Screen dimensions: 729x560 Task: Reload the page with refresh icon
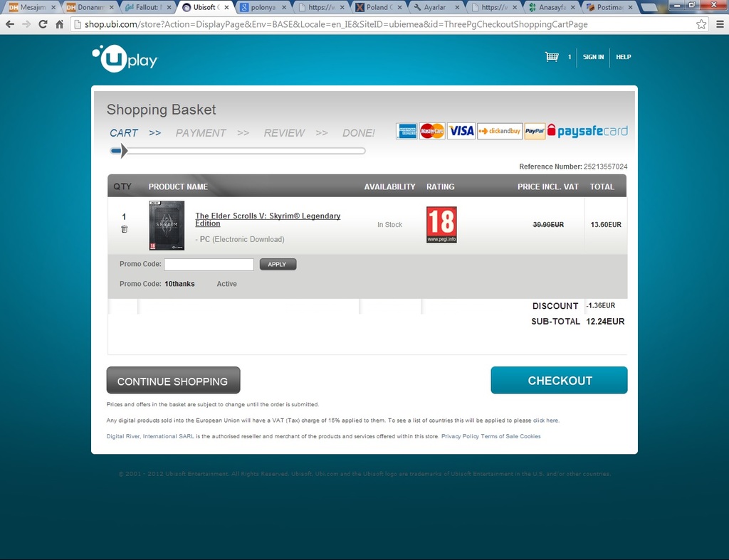(43, 24)
